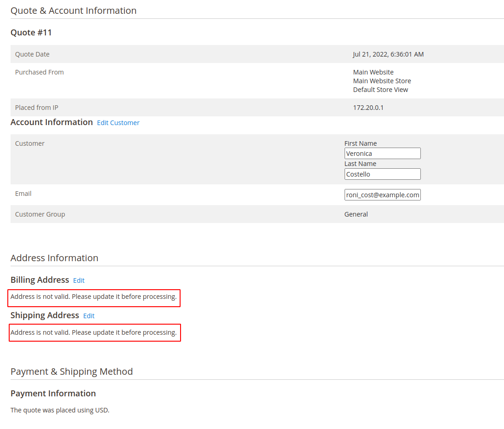Screen dimensions: 504x429
Task: Click the email field with roni_cost@example.com
Action: click(382, 195)
